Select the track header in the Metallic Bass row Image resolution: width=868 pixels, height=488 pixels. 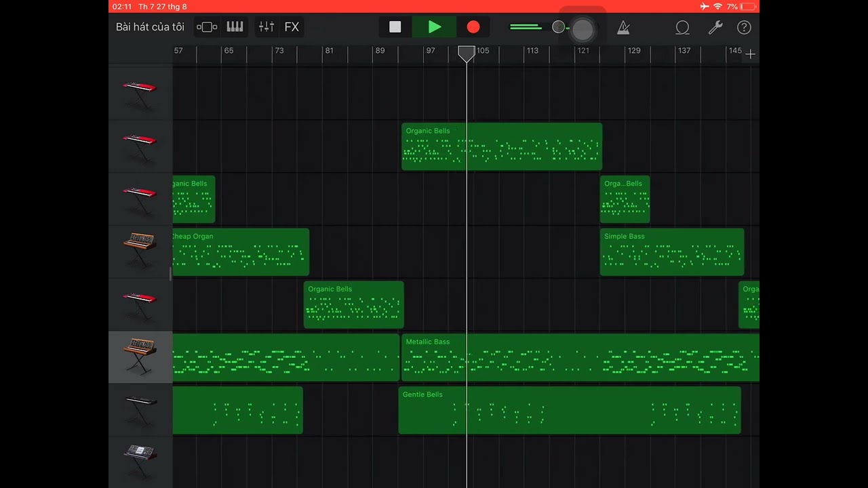point(140,357)
